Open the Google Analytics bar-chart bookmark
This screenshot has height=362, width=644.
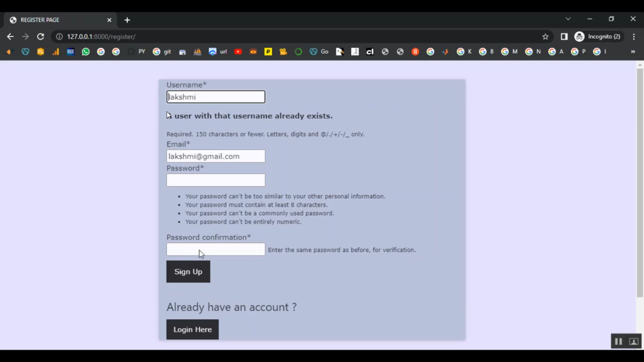tap(56, 52)
